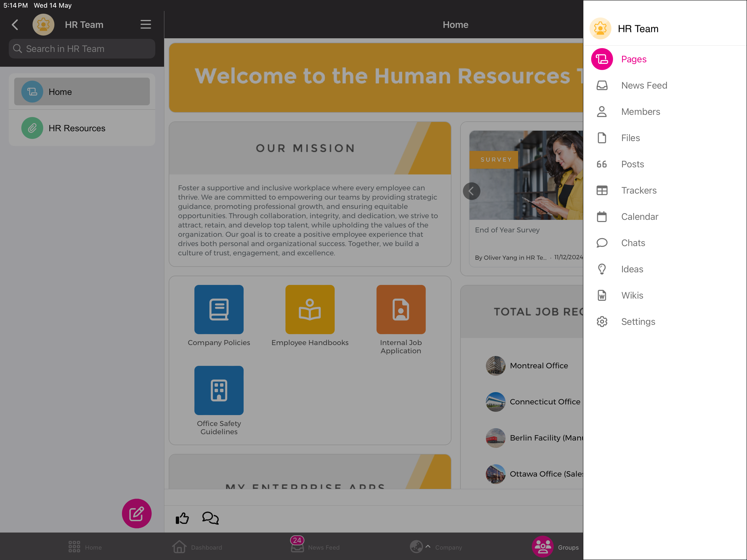Expand the Company switcher in bottom bar
Image resolution: width=747 pixels, height=560 pixels.
436,547
